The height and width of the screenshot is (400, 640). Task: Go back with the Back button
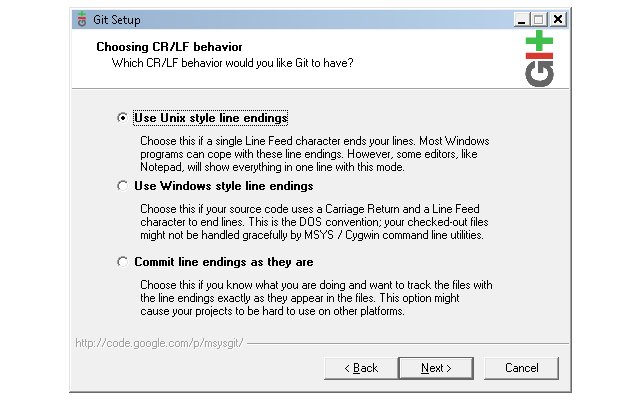(361, 368)
